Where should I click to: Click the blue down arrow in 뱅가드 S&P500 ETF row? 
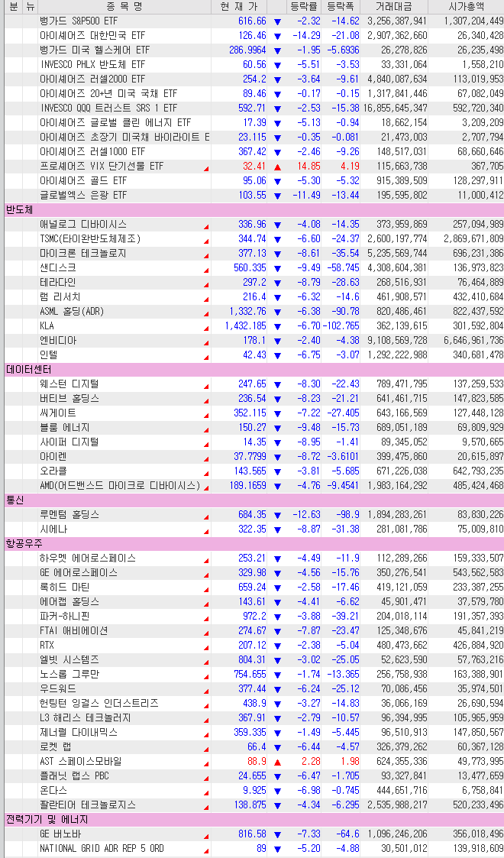tap(277, 22)
